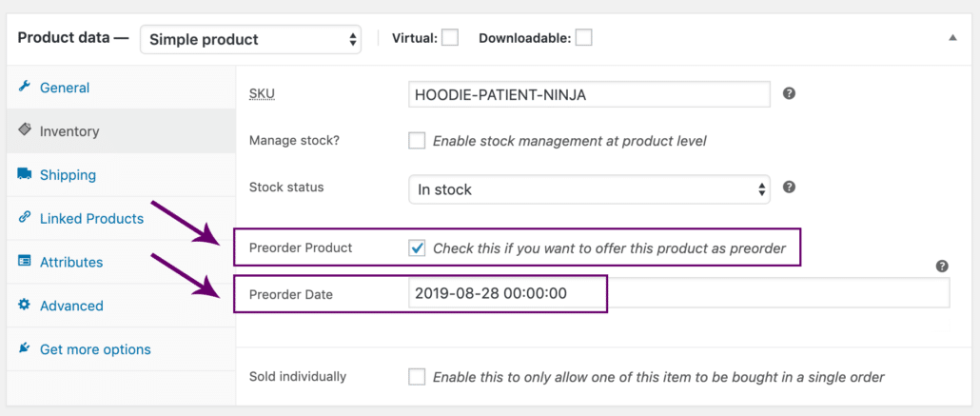This screenshot has width=980, height=416.
Task: Uncheck the Preorder Product checkbox
Action: [x=417, y=248]
